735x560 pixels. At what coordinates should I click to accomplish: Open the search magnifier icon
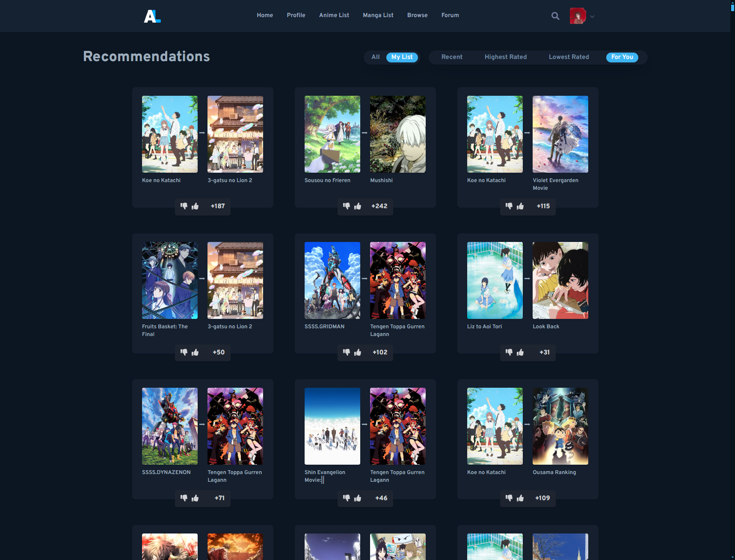[x=555, y=16]
